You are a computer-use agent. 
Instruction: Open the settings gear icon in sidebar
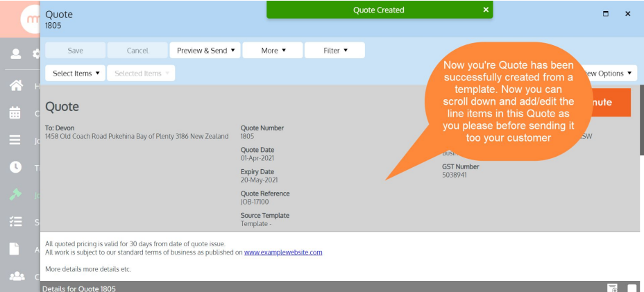click(x=36, y=54)
